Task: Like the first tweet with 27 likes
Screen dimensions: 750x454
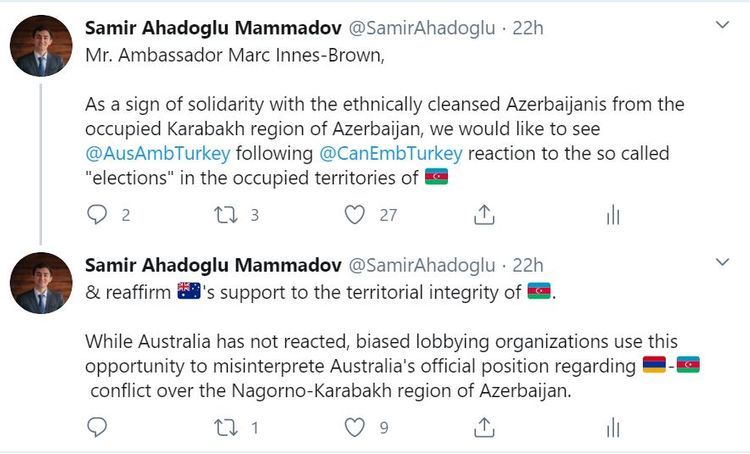Action: (354, 215)
